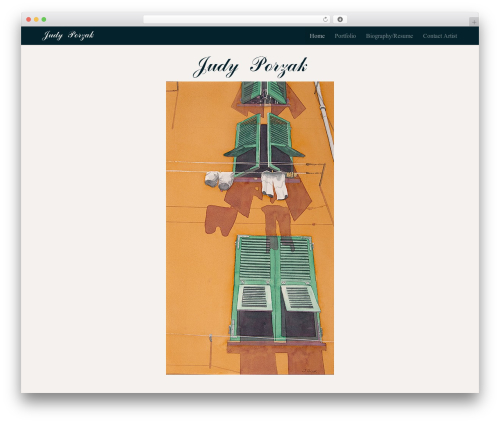Image resolution: width=500 pixels, height=423 pixels.
Task: Go to Biography/Resume page
Action: [x=389, y=36]
